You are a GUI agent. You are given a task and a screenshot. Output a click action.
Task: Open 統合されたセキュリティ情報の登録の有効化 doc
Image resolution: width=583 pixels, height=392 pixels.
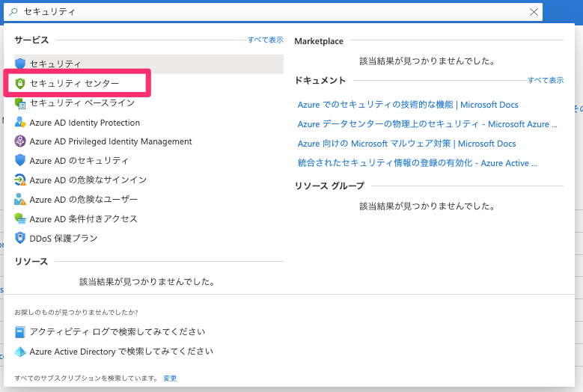tap(417, 163)
